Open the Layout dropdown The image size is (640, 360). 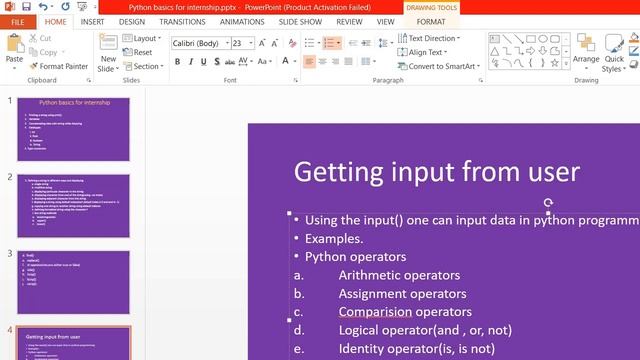tap(142, 38)
